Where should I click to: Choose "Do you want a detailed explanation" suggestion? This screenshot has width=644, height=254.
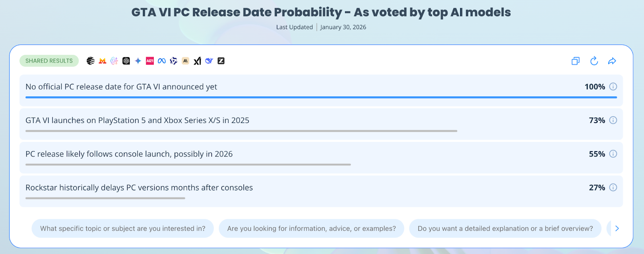505,229
